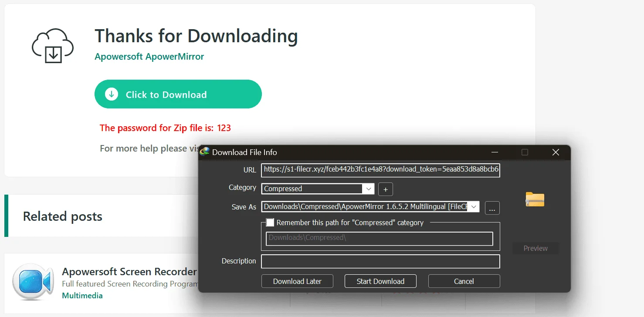Click the Start Download button
The image size is (644, 317).
[380, 281]
